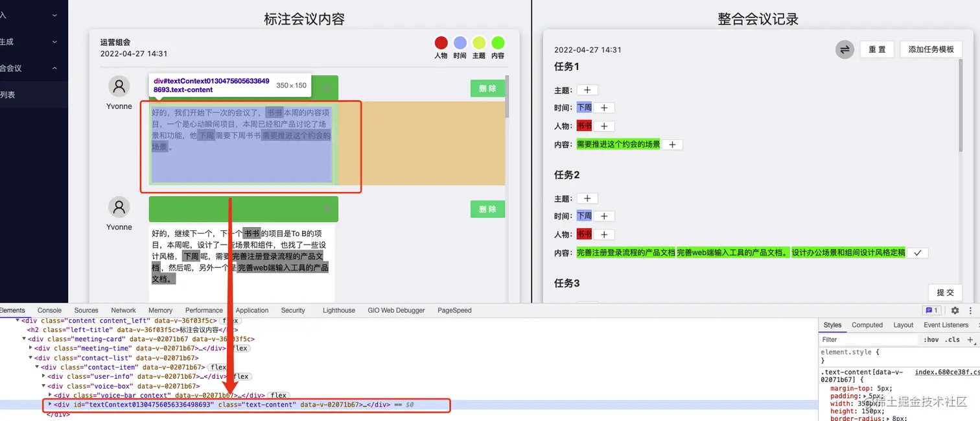This screenshot has width=980, height=421.
Task: Expand the user-info div node
Action: tap(43, 376)
